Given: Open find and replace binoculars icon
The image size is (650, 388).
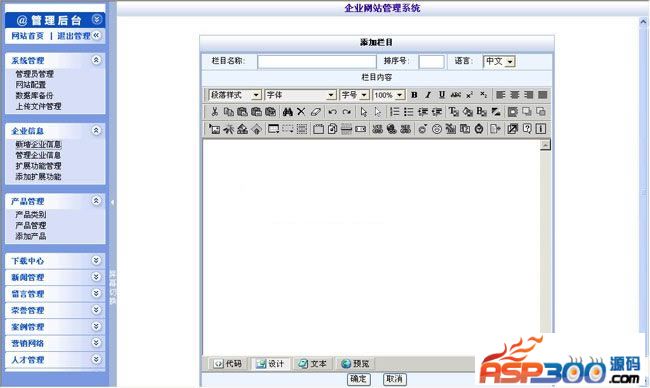Looking at the screenshot, I should coord(287,112).
